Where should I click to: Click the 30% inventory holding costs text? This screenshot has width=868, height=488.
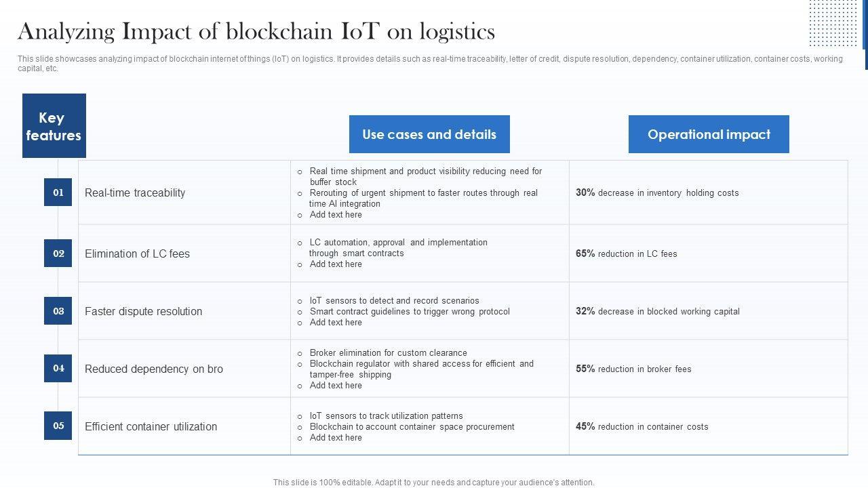(657, 193)
